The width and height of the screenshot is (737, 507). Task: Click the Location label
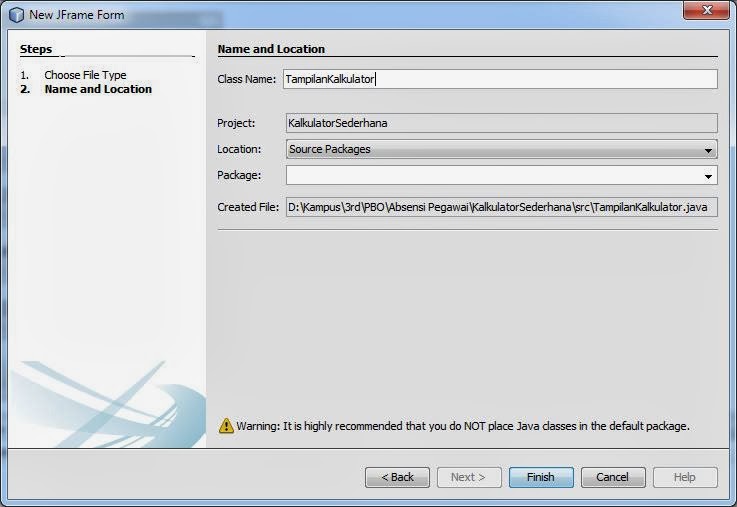point(239,149)
